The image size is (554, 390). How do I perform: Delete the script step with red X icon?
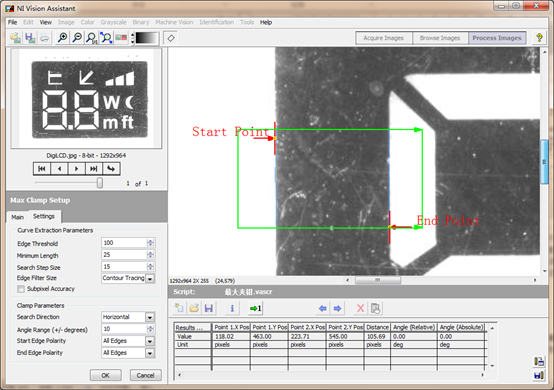coord(360,308)
